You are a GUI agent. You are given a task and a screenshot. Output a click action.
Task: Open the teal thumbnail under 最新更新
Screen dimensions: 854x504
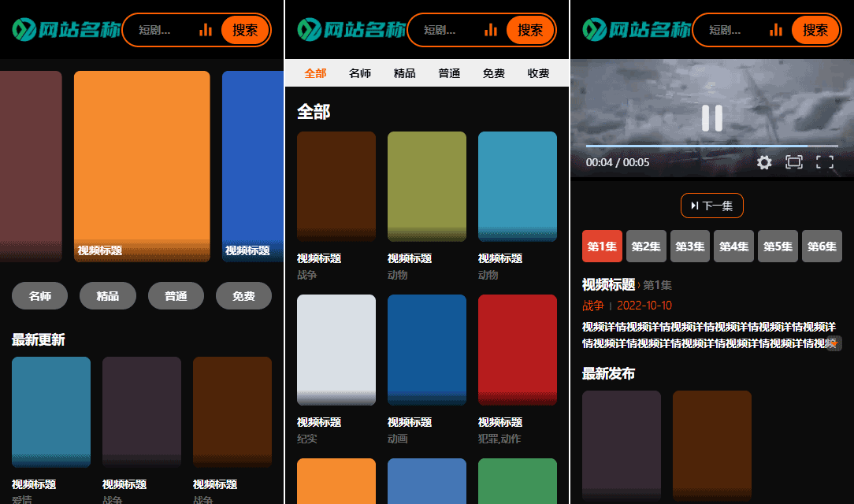[x=51, y=412]
